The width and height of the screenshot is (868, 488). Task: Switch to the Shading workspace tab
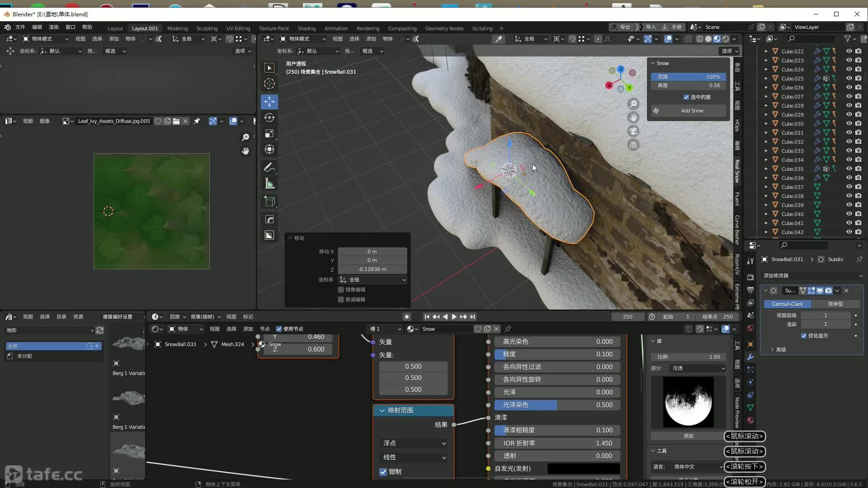(307, 28)
